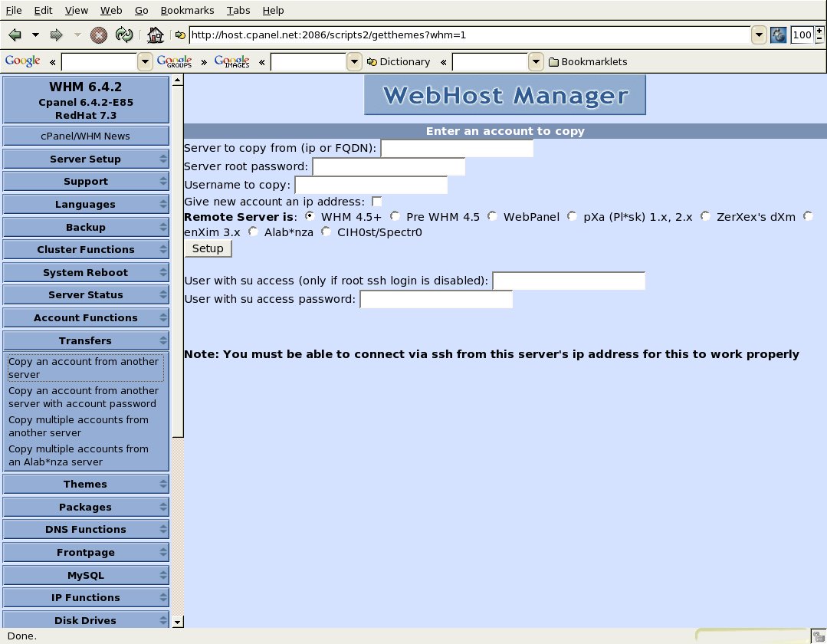Click the Reload page icon

point(123,34)
